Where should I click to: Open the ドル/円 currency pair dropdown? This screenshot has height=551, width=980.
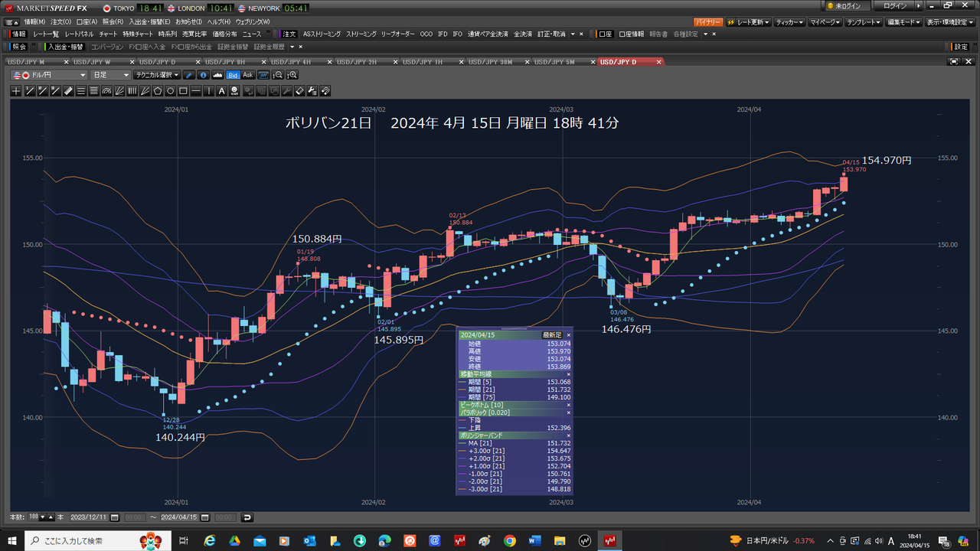[50, 75]
